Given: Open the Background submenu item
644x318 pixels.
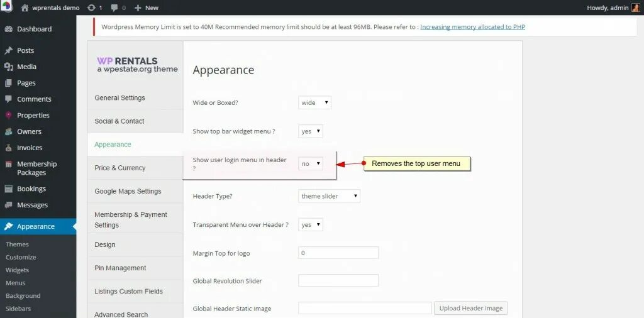Looking at the screenshot, I should [23, 296].
